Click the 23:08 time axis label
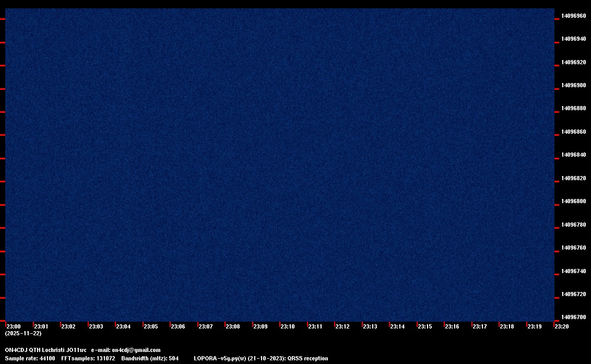This screenshot has height=364, width=591. point(232,326)
